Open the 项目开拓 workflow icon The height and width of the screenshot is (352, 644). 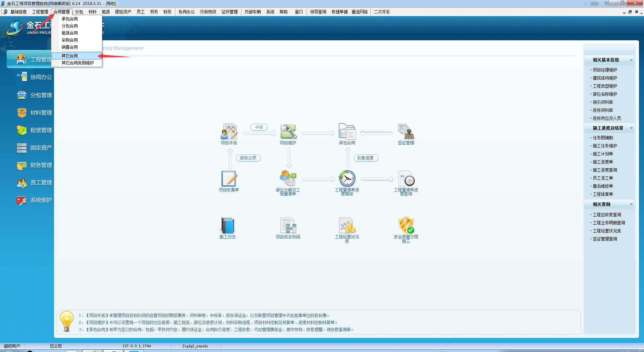(229, 132)
